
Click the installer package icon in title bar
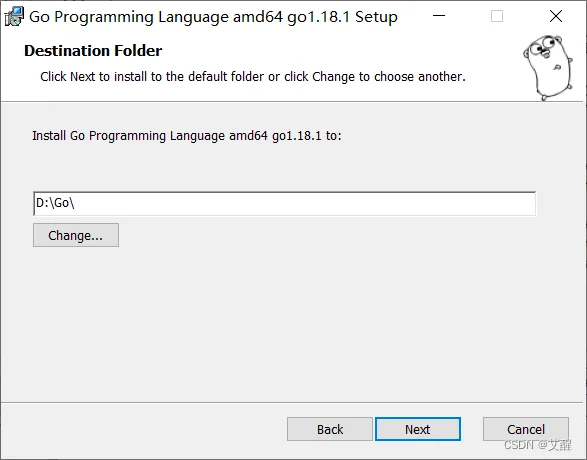click(x=14, y=17)
